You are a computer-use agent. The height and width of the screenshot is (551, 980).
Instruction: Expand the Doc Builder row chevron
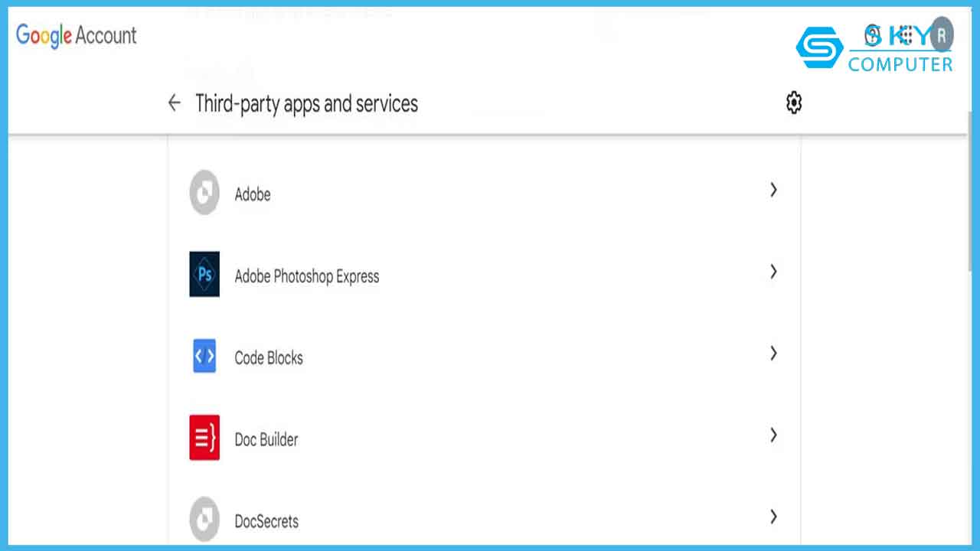coord(773,435)
